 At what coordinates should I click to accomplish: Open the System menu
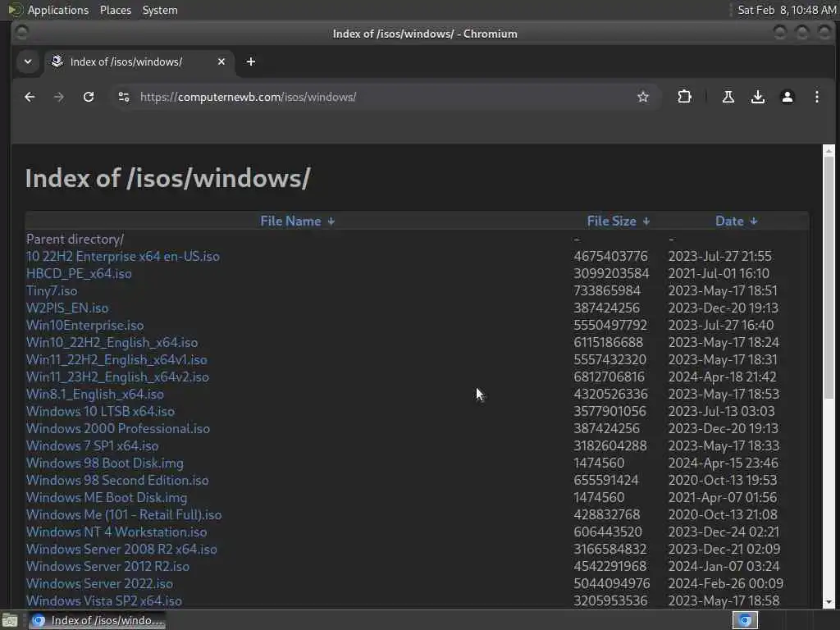160,10
